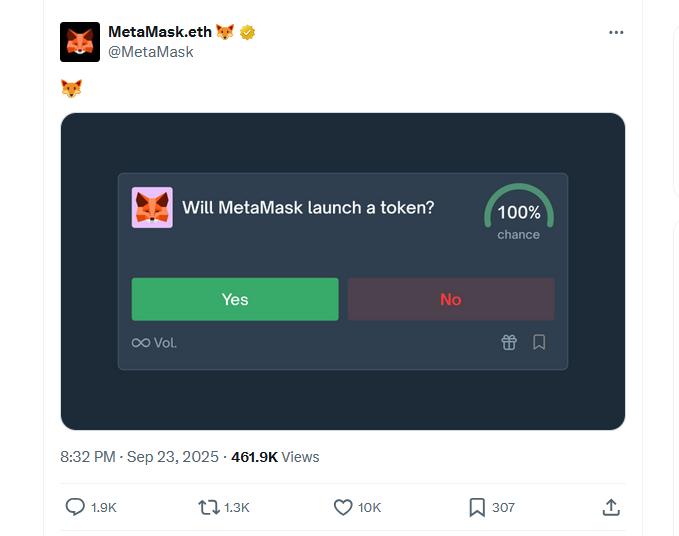Click the green Yes button

tap(235, 299)
